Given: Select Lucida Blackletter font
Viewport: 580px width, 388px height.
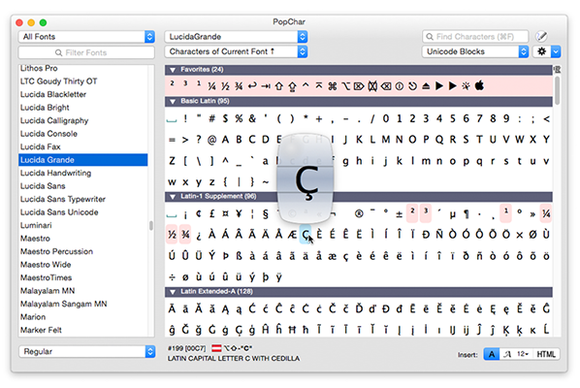Looking at the screenshot, I should coord(83,94).
